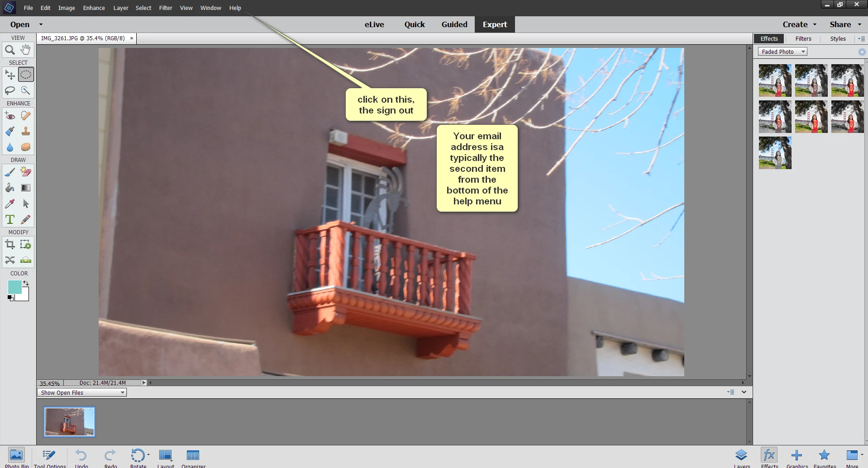Select the Paint Bucket tool

[10, 188]
